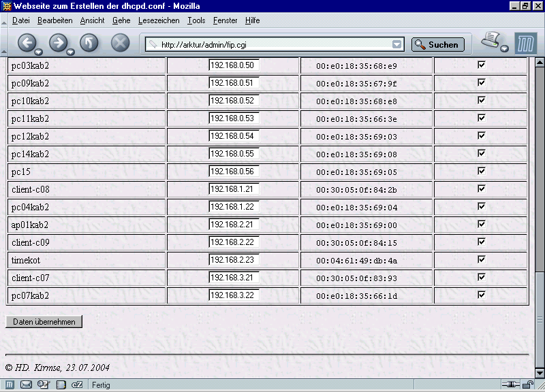Click the hostname text pc12kab2
The width and height of the screenshot is (545, 392).
click(x=30, y=137)
